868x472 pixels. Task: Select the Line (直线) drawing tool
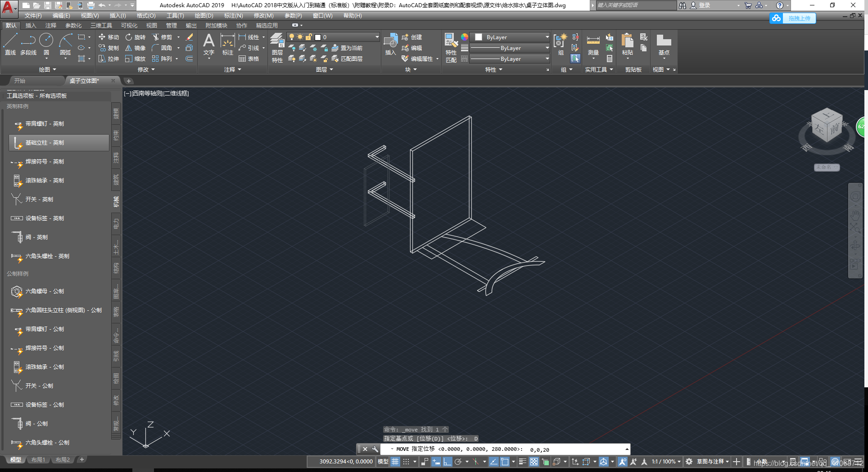[x=10, y=44]
